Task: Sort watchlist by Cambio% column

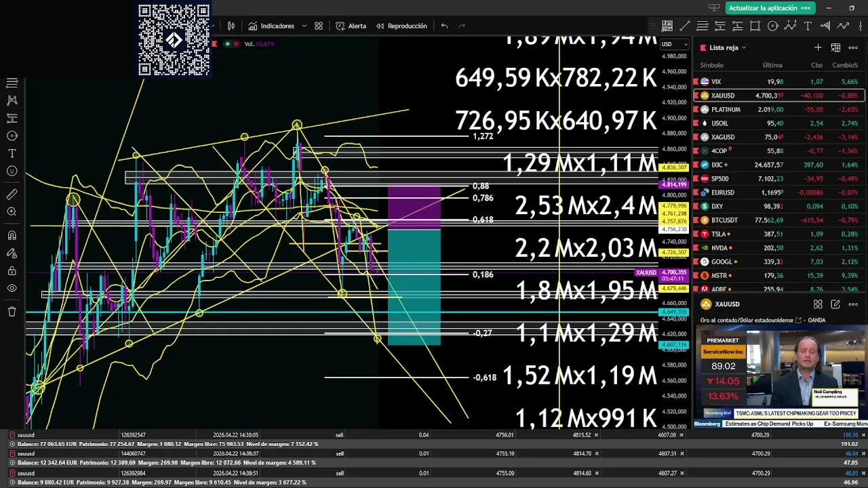Action: (845, 65)
